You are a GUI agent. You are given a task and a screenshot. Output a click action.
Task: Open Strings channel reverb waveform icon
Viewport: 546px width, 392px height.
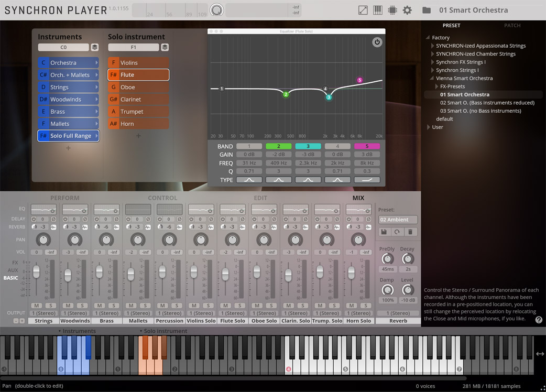click(x=53, y=227)
